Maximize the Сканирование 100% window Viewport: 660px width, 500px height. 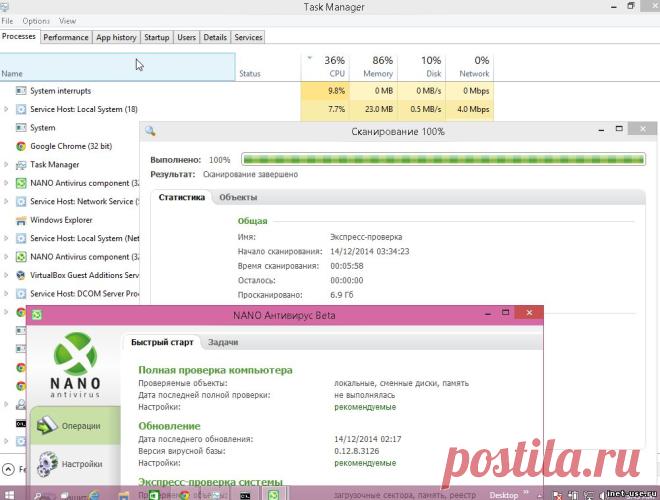point(619,129)
